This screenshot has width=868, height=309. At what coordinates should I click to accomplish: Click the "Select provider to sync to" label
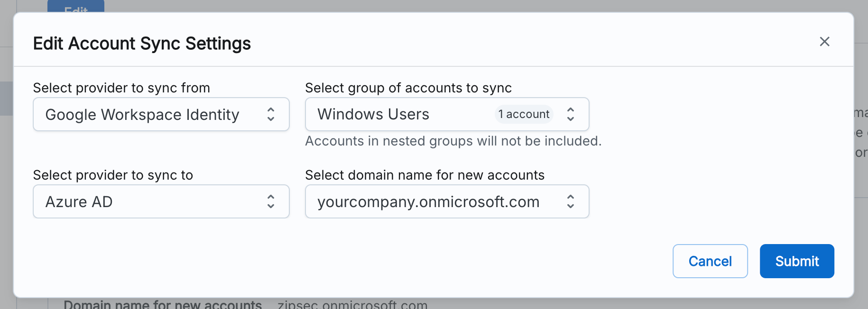(113, 175)
